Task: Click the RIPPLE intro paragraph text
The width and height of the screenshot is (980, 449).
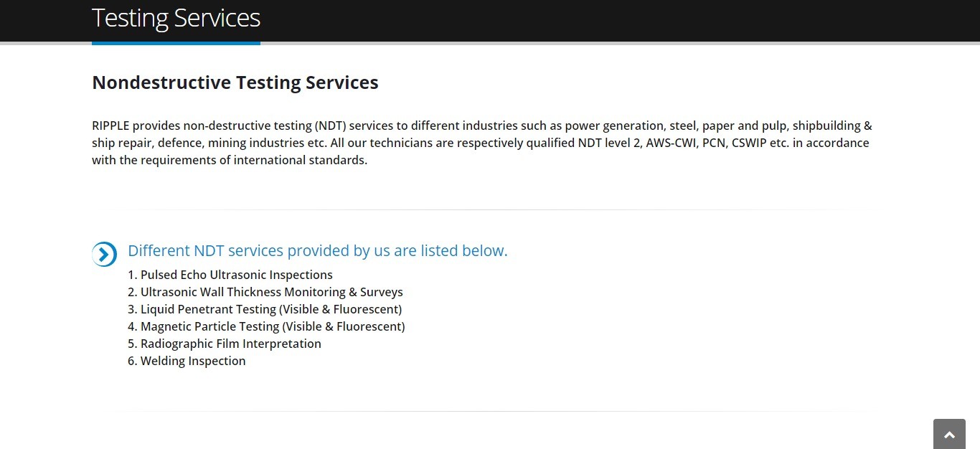Action: [482, 143]
